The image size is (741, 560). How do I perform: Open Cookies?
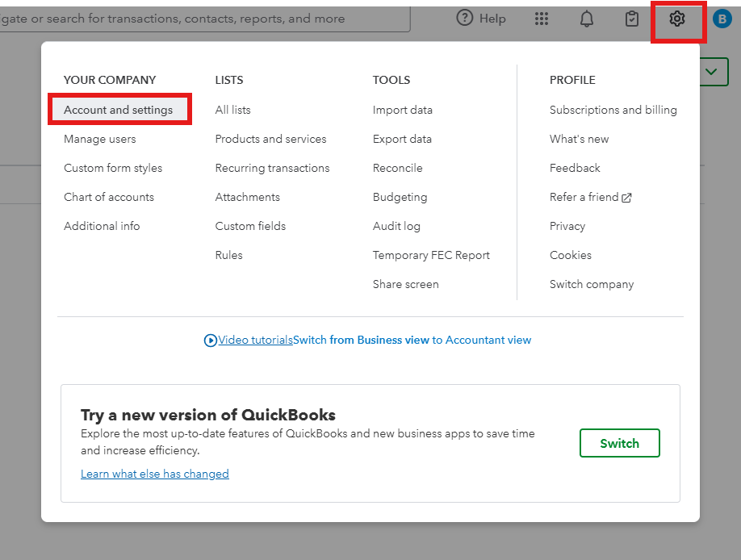[571, 255]
